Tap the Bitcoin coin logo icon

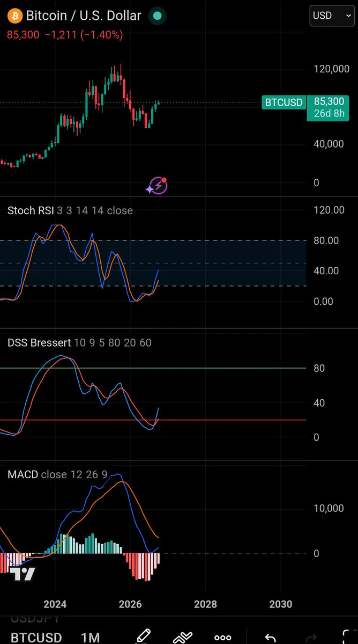14,16
